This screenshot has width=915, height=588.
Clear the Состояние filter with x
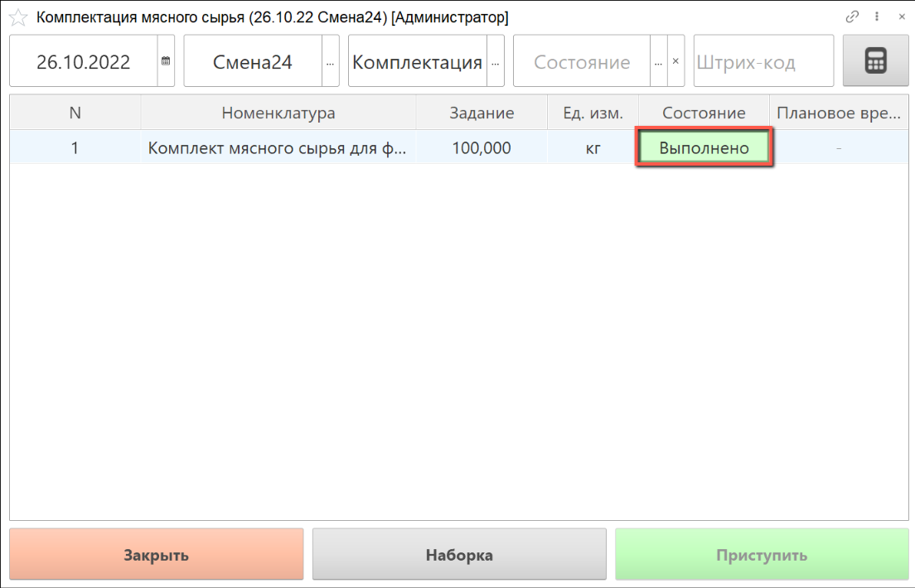click(x=675, y=60)
